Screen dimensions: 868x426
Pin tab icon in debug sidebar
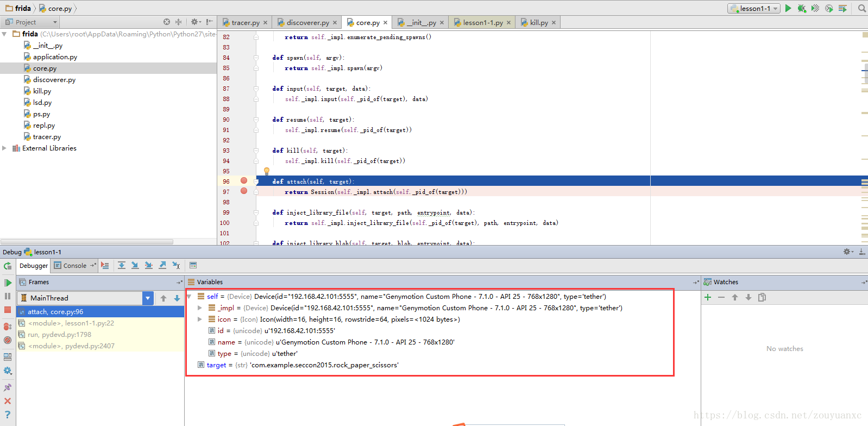[x=8, y=387]
